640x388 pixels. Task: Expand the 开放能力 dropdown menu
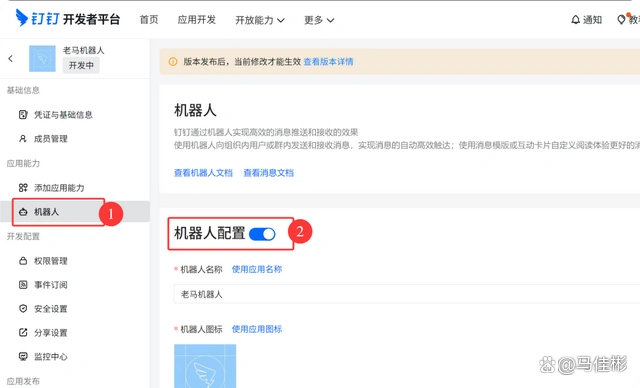tap(260, 20)
